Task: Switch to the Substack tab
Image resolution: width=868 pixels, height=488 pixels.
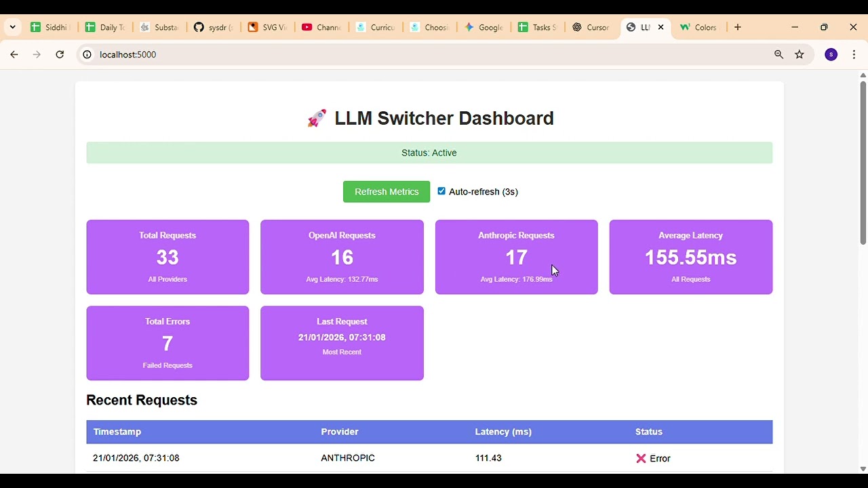Action: 159,27
